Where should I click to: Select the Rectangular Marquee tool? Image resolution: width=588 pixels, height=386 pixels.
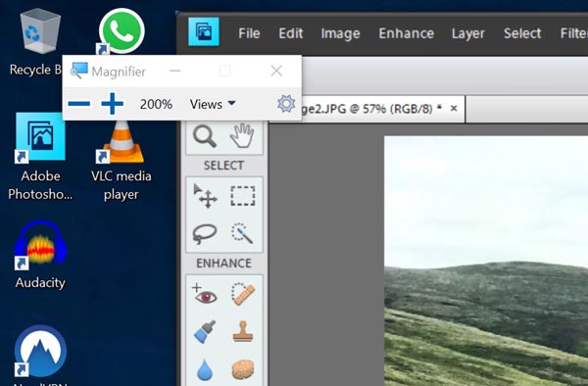(x=243, y=196)
